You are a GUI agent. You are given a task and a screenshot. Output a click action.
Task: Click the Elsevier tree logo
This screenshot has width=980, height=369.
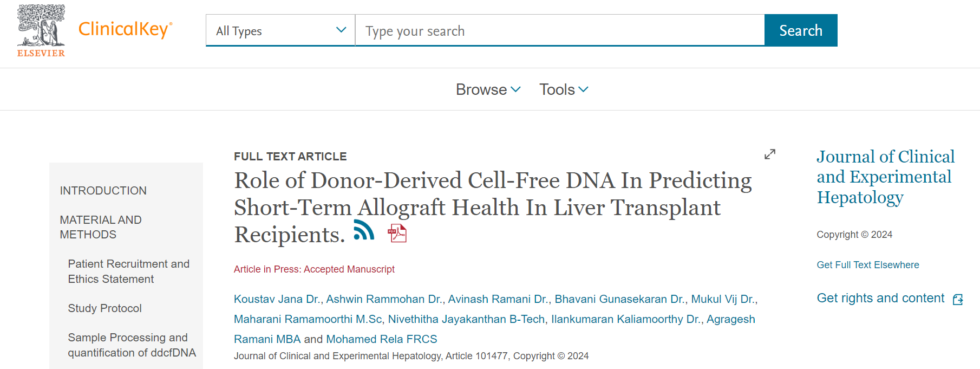(41, 30)
